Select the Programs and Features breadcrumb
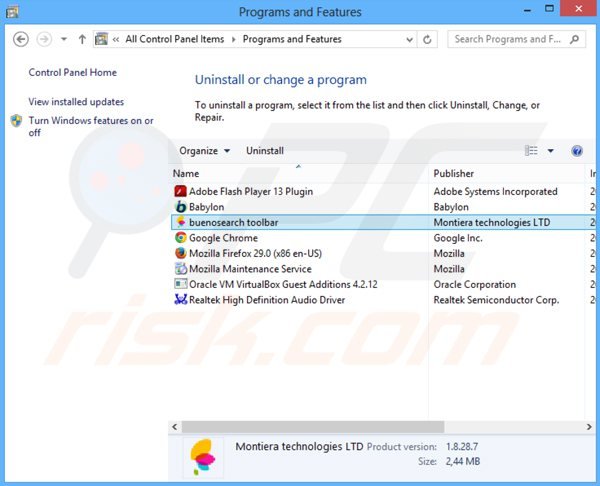600x486 pixels. coord(292,39)
